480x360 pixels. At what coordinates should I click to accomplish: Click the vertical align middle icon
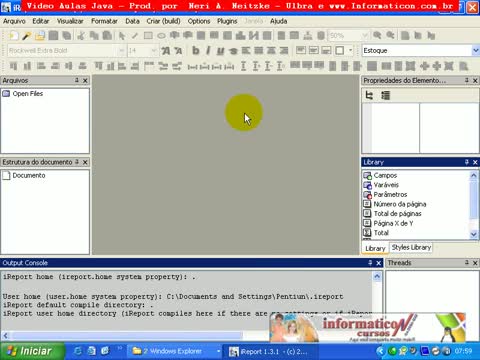[x=313, y=51]
